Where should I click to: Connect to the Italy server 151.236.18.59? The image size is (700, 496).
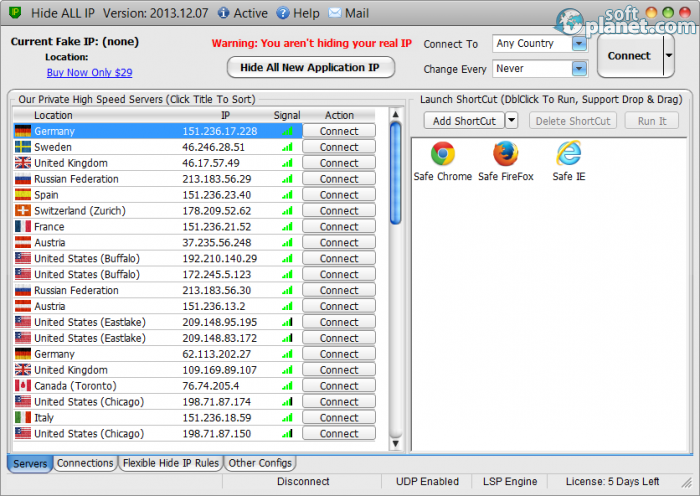coord(339,417)
